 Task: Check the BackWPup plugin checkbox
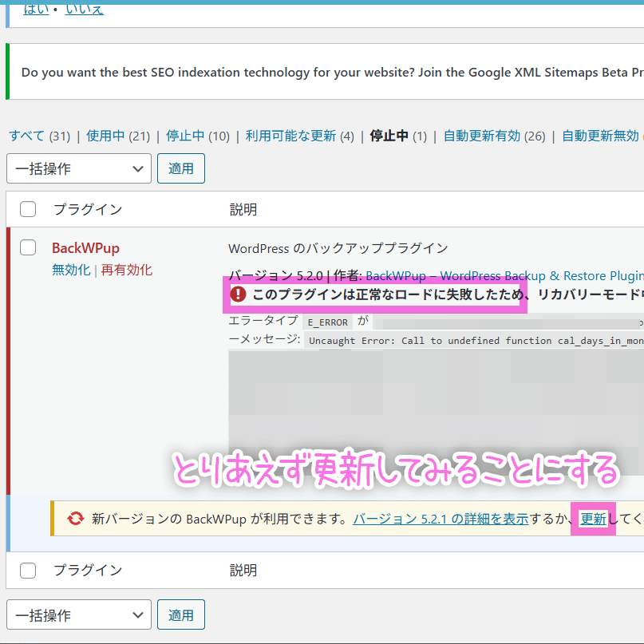tap(28, 247)
